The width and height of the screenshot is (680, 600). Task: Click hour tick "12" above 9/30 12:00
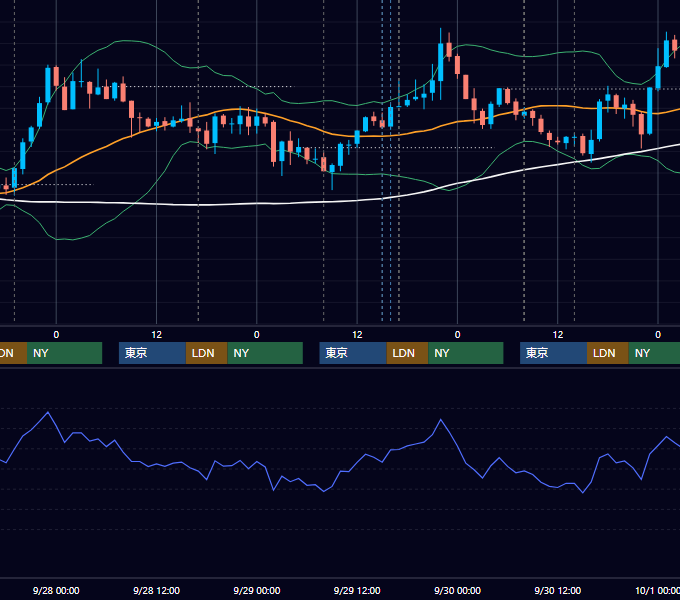point(558,335)
